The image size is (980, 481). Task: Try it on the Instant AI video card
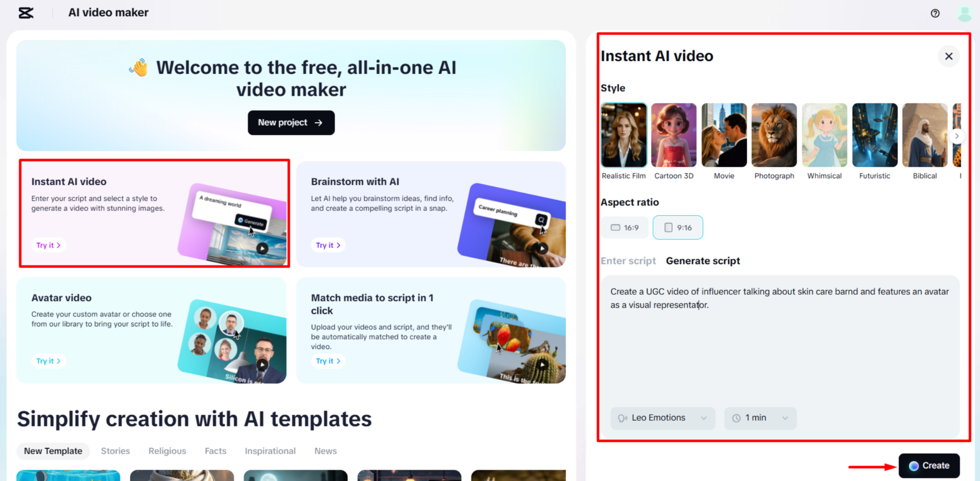[x=48, y=245]
